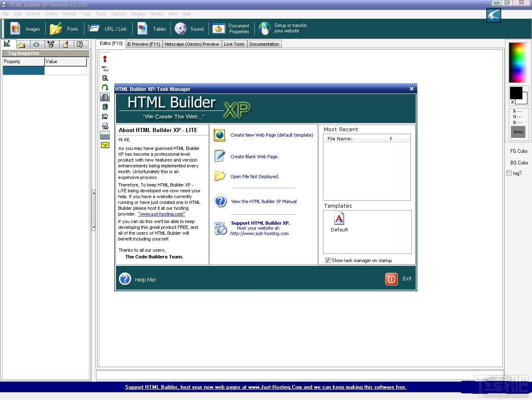Click the Value column header
The image size is (532, 400).
66,61
